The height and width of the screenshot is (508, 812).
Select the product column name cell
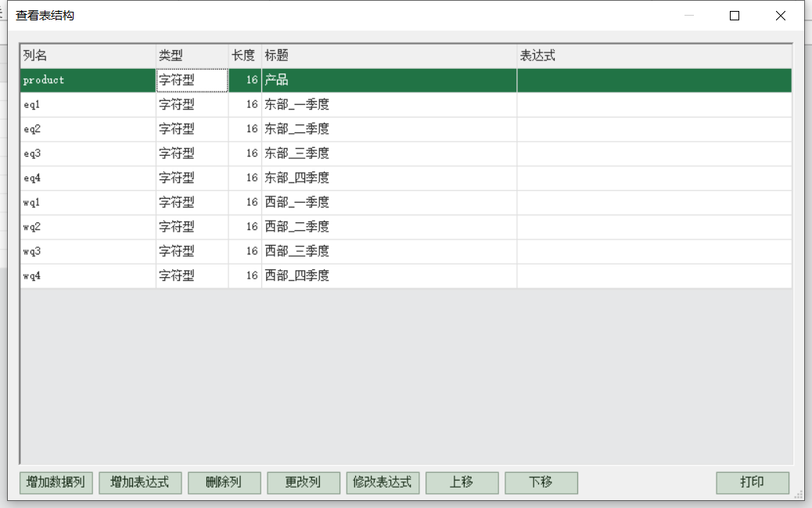click(88, 81)
